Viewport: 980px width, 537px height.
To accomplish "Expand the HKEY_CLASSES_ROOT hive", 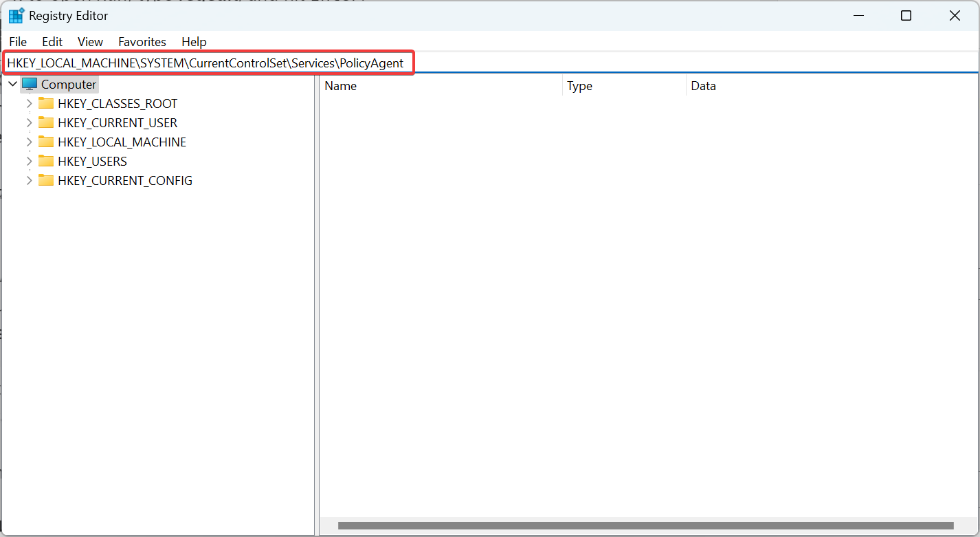I will click(x=29, y=104).
